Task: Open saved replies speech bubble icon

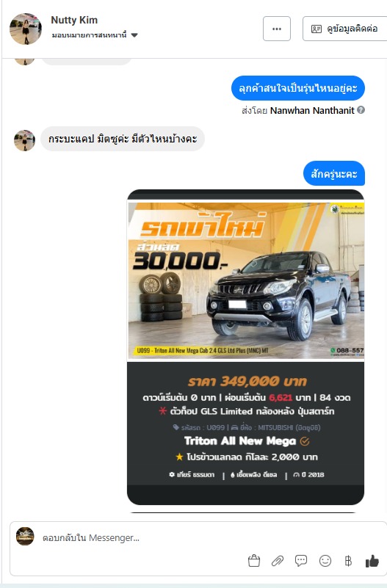Action: click(301, 561)
